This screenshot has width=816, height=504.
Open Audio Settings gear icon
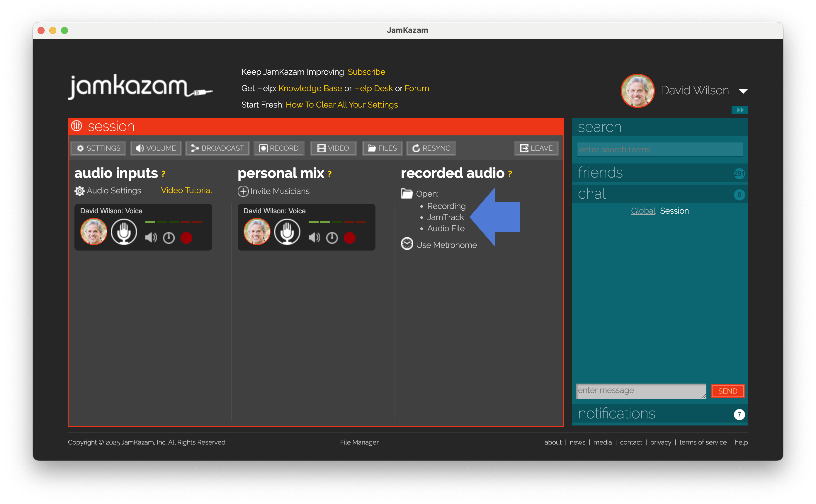click(79, 191)
